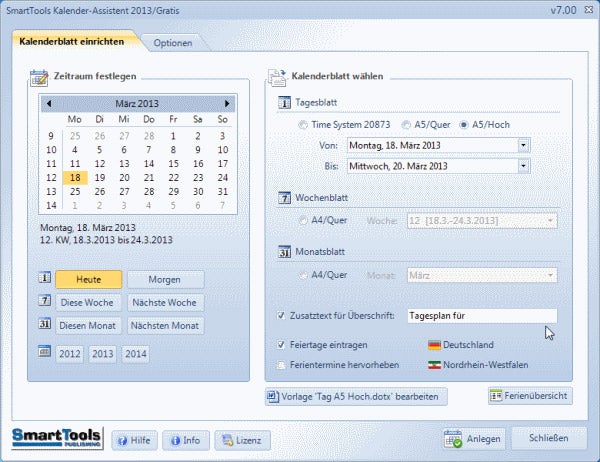Open the Monat dropdown
Image resolution: width=600 pixels, height=462 pixels.
tap(550, 275)
